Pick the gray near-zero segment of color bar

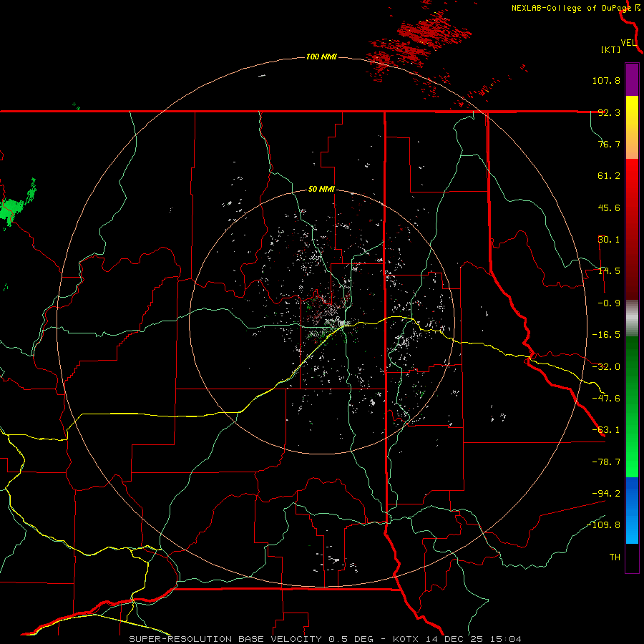[x=632, y=318]
